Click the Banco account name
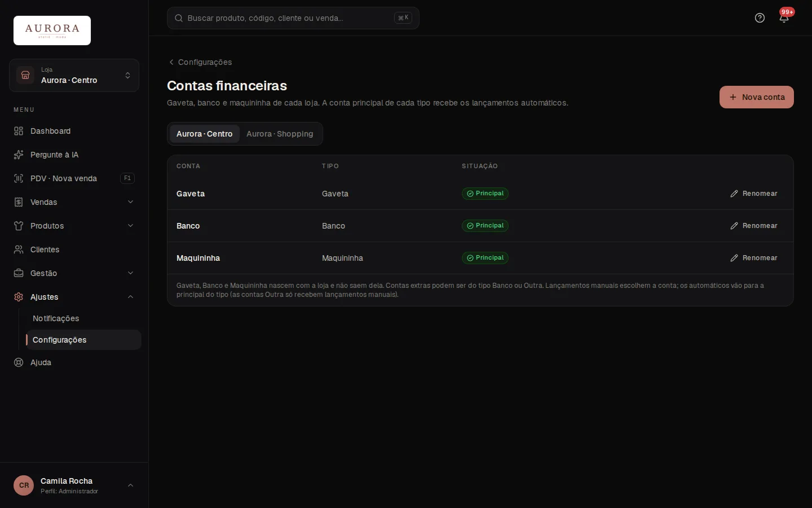 pyautogui.click(x=188, y=226)
